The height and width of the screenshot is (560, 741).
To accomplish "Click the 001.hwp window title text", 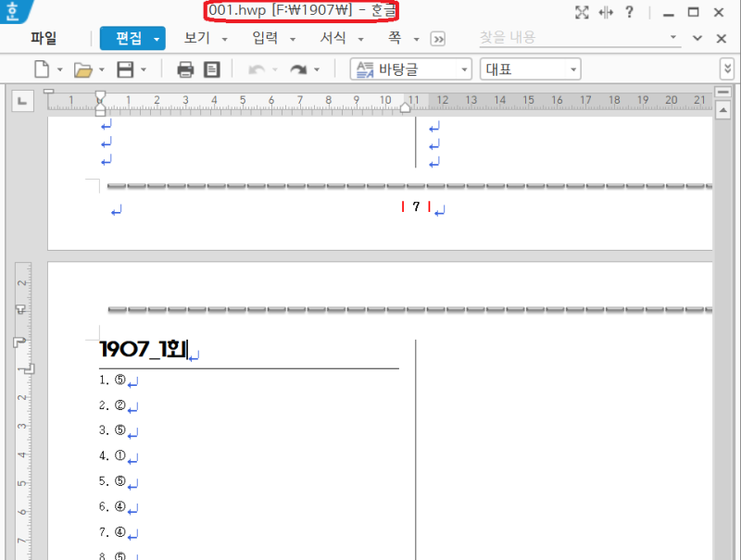I will 302,10.
